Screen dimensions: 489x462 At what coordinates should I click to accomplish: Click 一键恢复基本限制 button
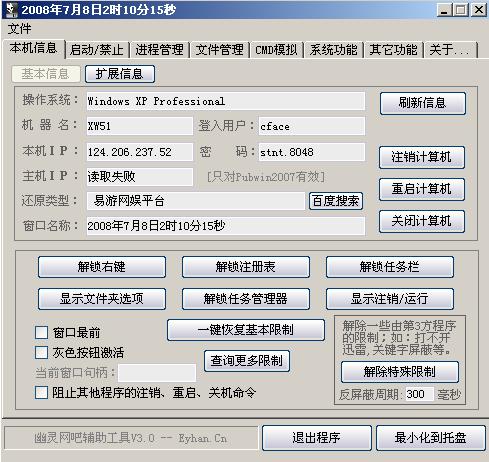point(246,330)
